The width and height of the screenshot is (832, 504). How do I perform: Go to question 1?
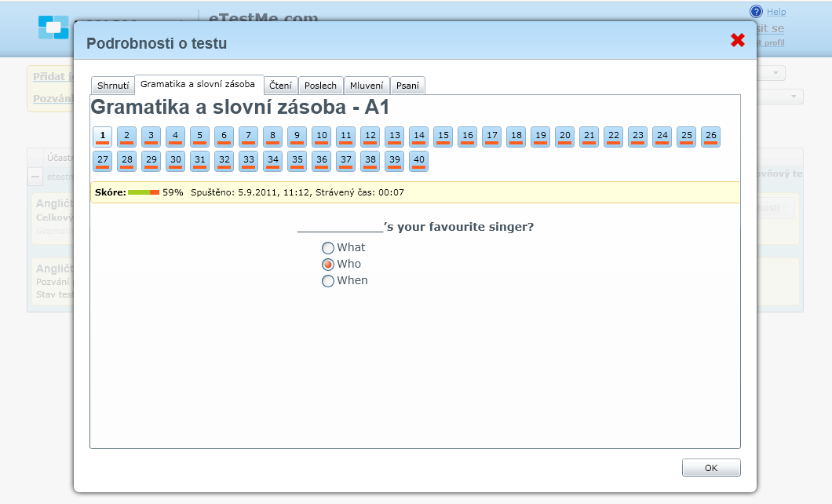pyautogui.click(x=102, y=137)
